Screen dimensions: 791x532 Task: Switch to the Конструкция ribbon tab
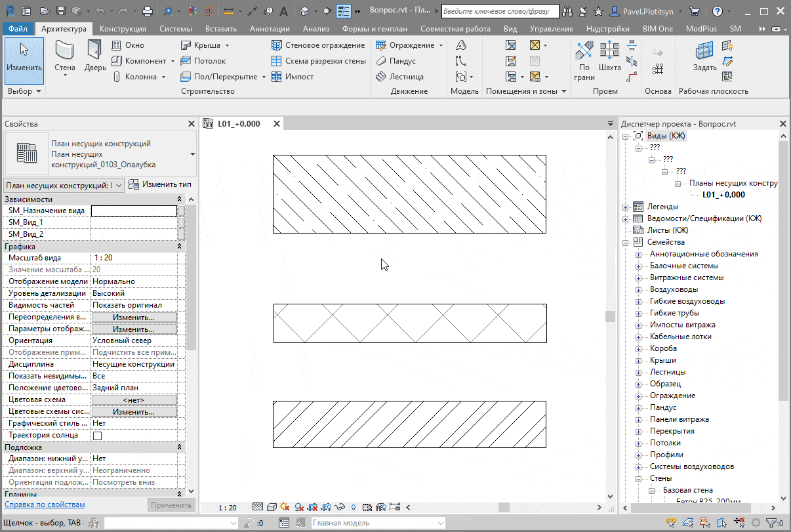(123, 29)
